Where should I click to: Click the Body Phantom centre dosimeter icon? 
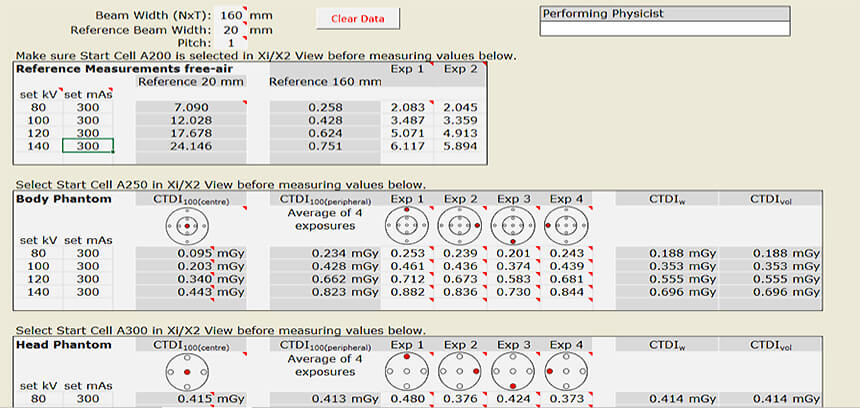pos(185,226)
